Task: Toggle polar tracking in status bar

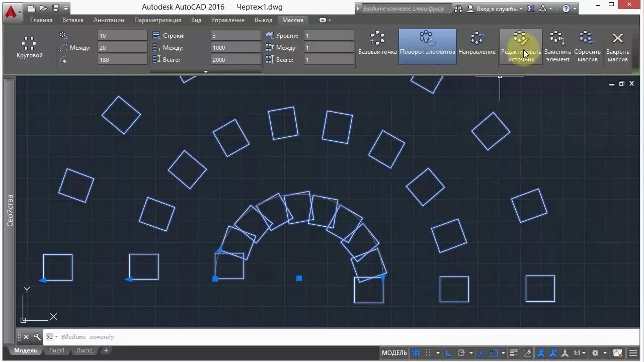Action: [x=461, y=353]
